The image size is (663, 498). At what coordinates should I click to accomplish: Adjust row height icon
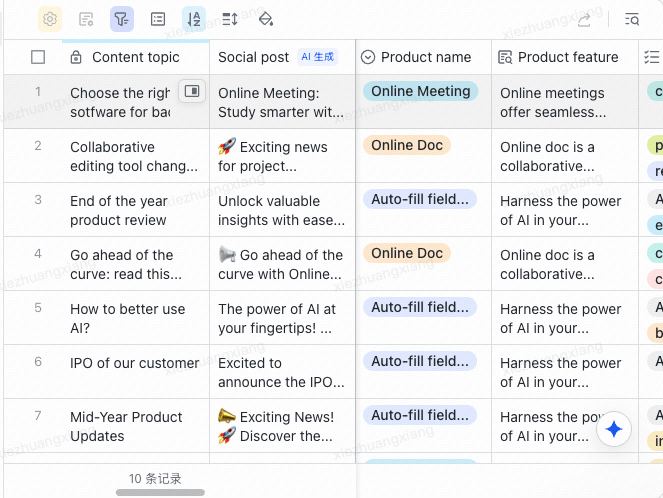point(230,19)
